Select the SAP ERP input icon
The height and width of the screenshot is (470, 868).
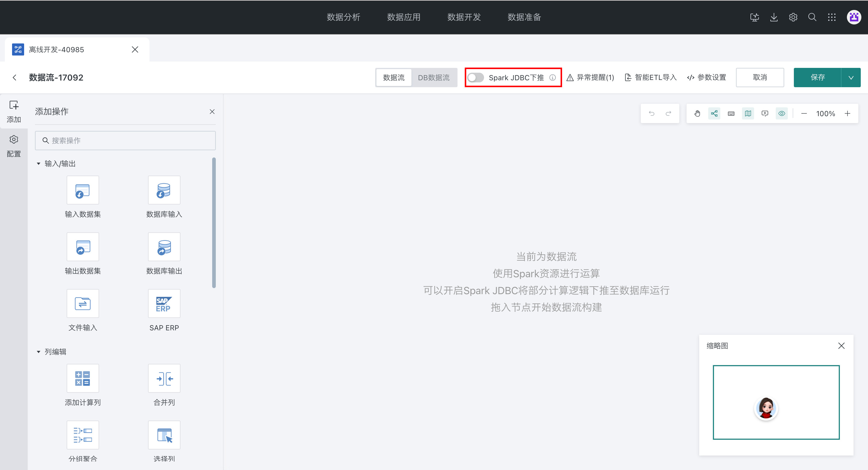point(164,303)
